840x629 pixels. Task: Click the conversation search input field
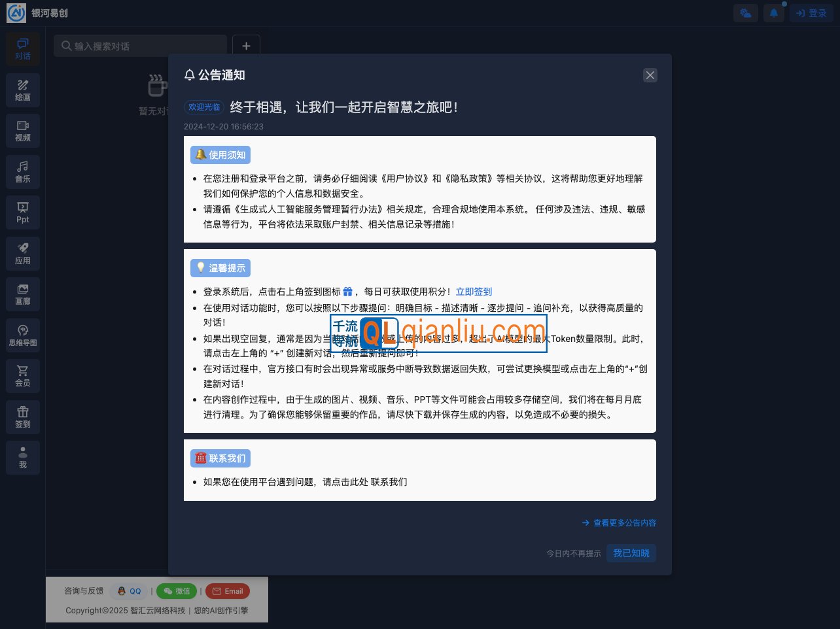[140, 46]
